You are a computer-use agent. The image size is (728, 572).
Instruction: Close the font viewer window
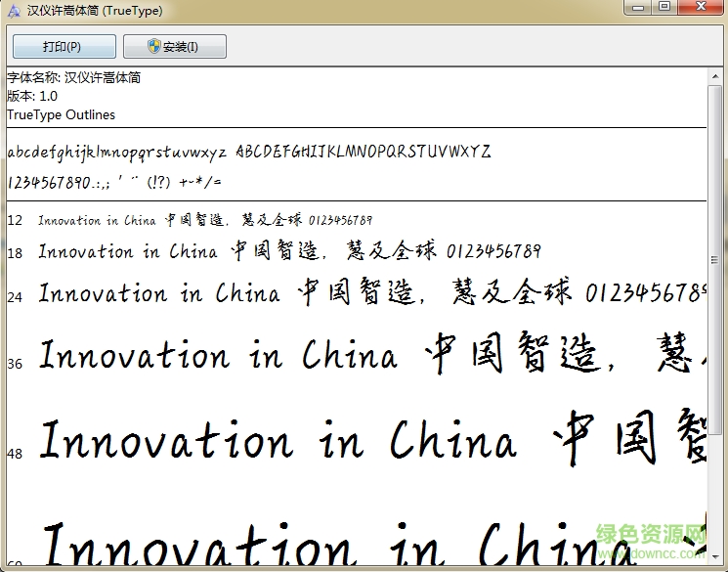(702, 7)
